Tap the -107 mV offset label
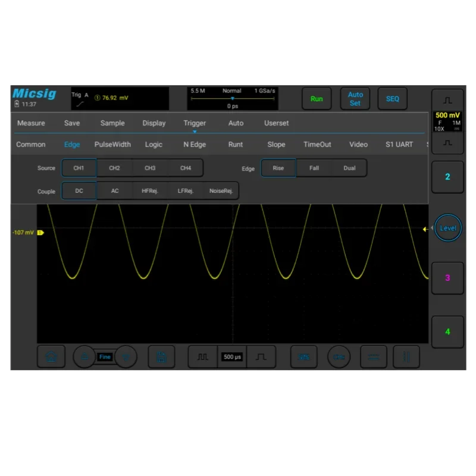476x476 pixels. click(23, 233)
